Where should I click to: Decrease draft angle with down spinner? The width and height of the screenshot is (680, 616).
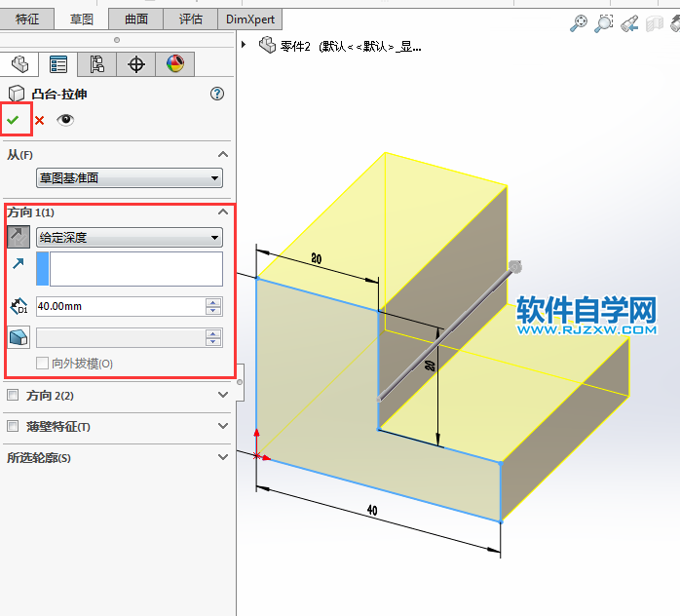pyautogui.click(x=213, y=342)
